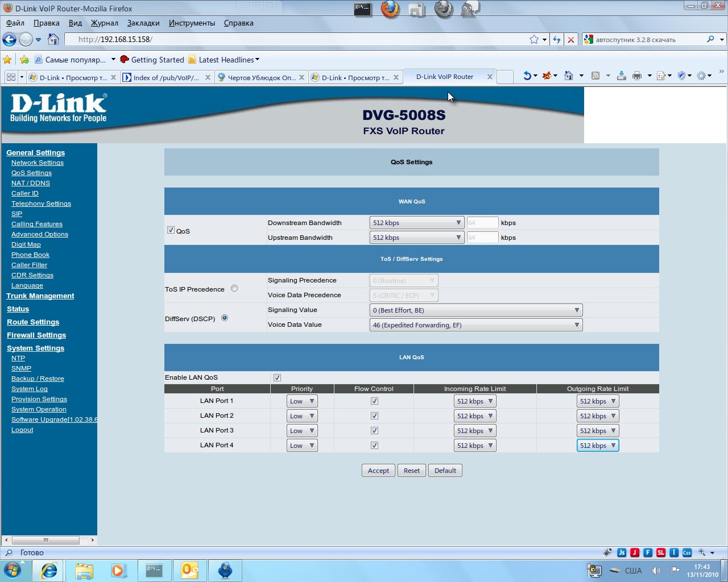
Task: Click the Windows taskbar volume icon
Action: pos(656,571)
